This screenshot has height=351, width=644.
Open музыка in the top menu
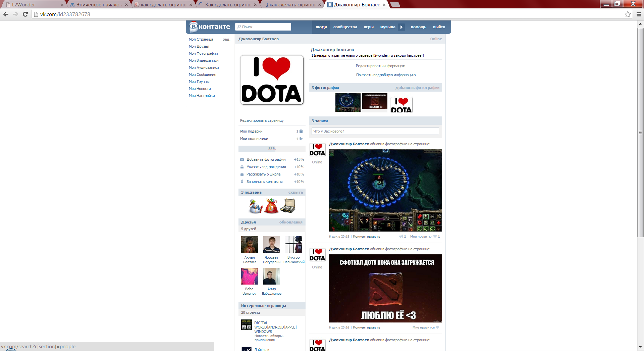(388, 27)
